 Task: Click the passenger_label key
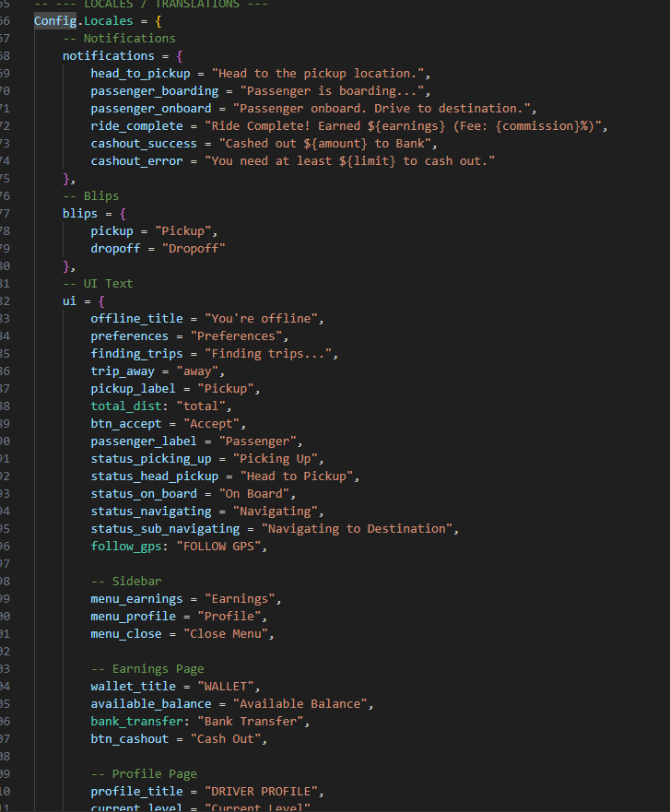coord(144,441)
